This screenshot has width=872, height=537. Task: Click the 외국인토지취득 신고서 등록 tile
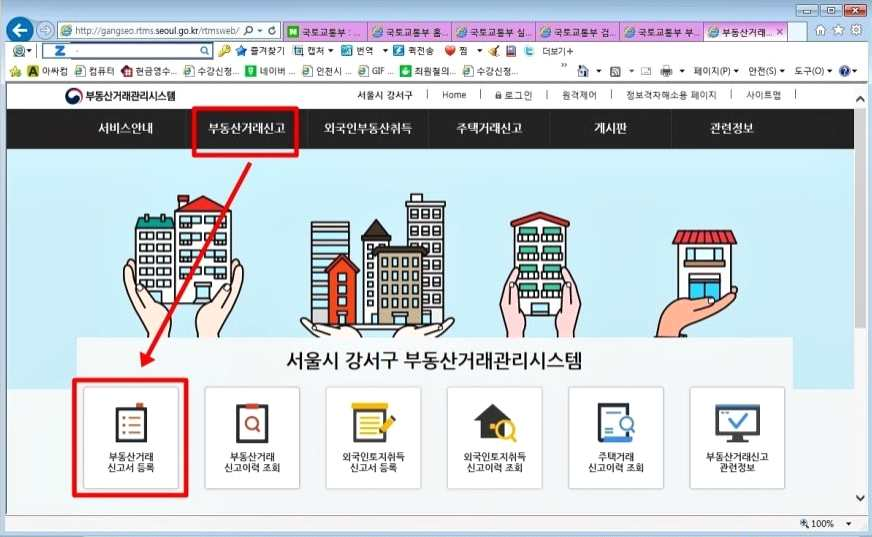(373, 437)
